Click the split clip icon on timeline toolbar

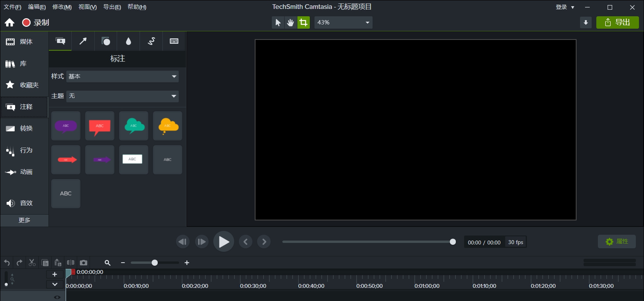pyautogui.click(x=71, y=263)
